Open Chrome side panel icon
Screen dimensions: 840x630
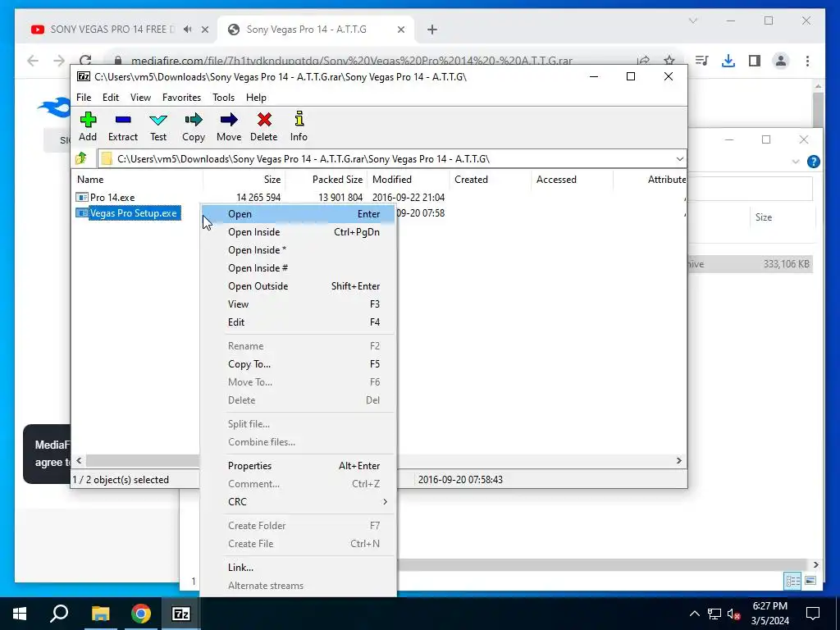click(x=755, y=61)
